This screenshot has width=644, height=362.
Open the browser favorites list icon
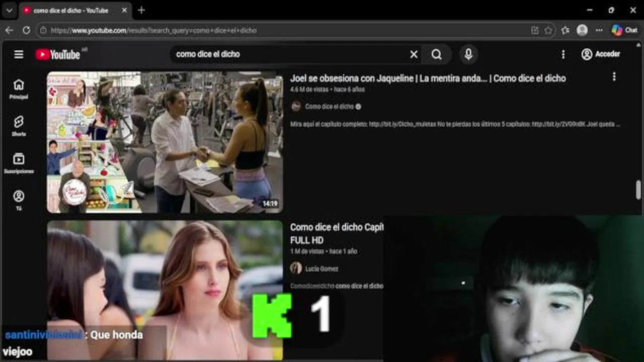[566, 30]
